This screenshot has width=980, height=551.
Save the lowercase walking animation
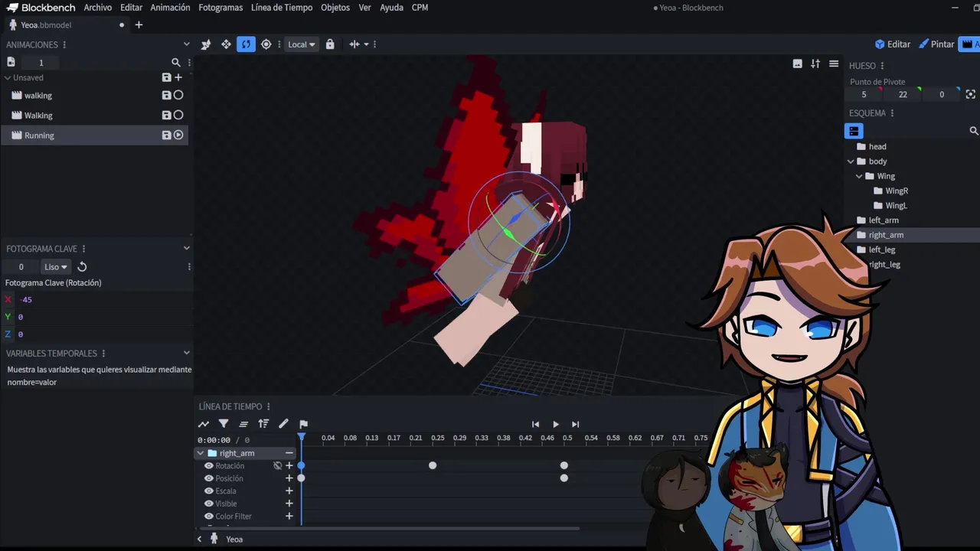tap(166, 95)
